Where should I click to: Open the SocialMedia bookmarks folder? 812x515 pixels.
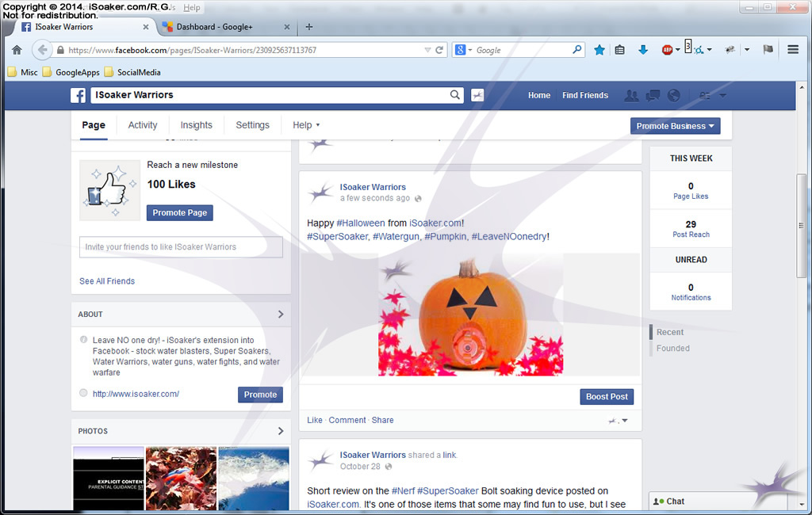pos(132,72)
